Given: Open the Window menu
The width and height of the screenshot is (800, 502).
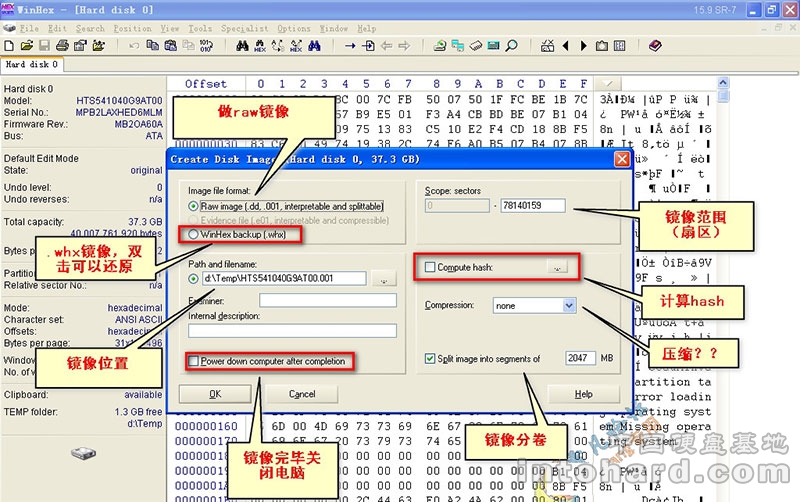Looking at the screenshot, I should tap(334, 29).
